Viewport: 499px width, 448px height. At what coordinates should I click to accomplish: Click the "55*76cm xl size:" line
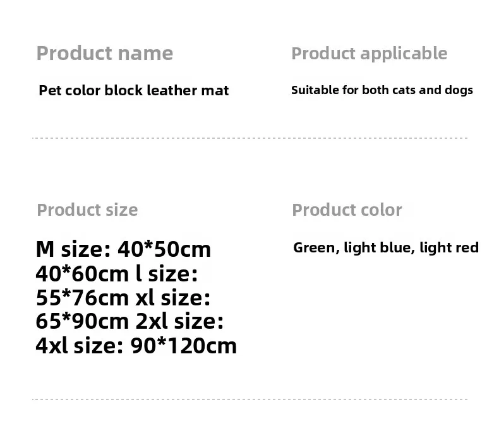tap(123, 298)
